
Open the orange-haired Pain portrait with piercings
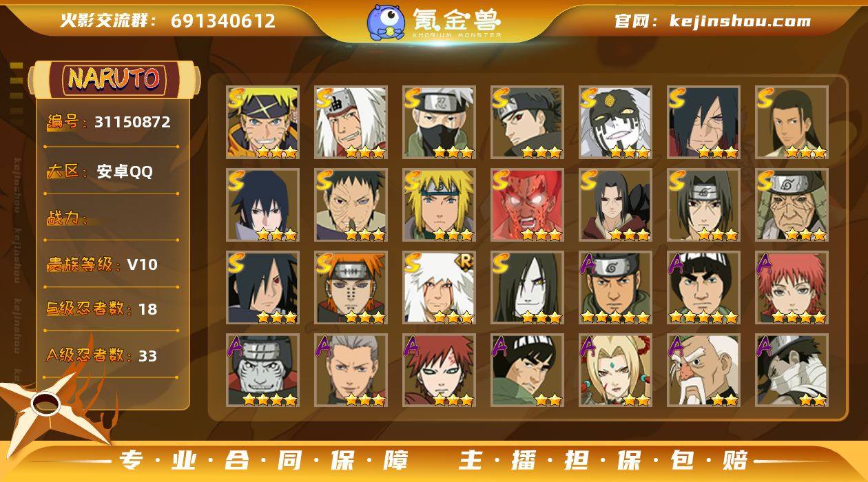[x=351, y=287]
